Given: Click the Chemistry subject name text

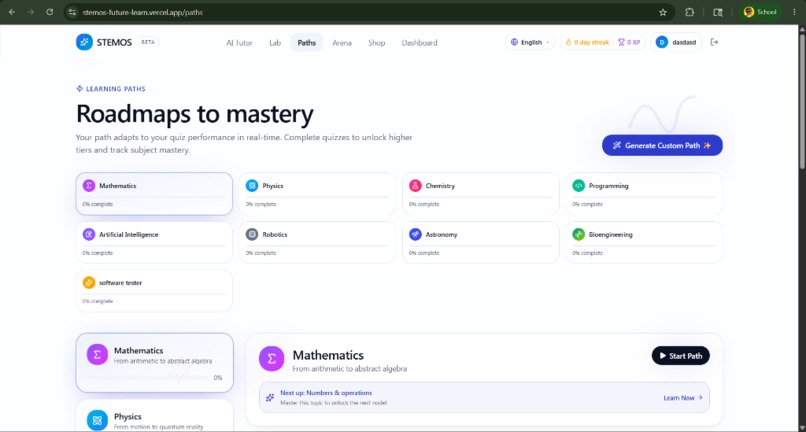Looking at the screenshot, I should click(x=440, y=186).
